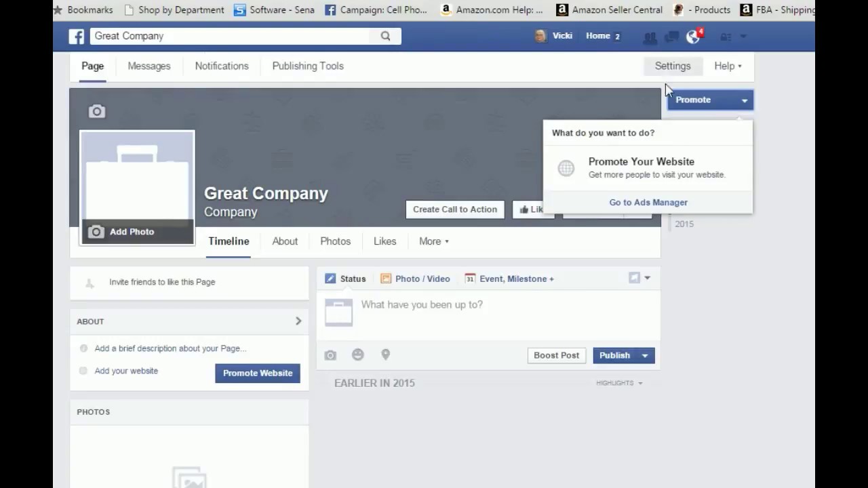
Task: Open the FBA - Shipping bookmark
Action: (778, 9)
